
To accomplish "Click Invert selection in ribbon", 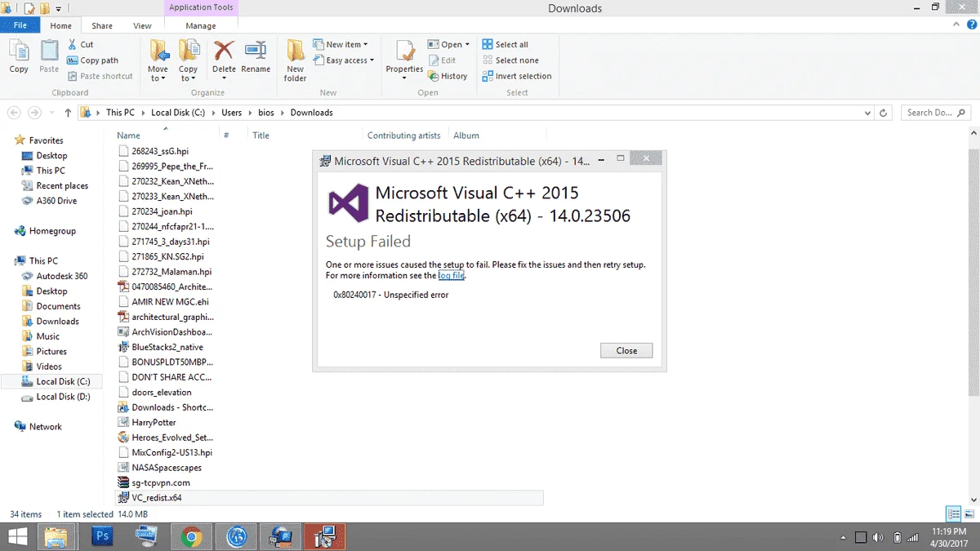I will (516, 76).
